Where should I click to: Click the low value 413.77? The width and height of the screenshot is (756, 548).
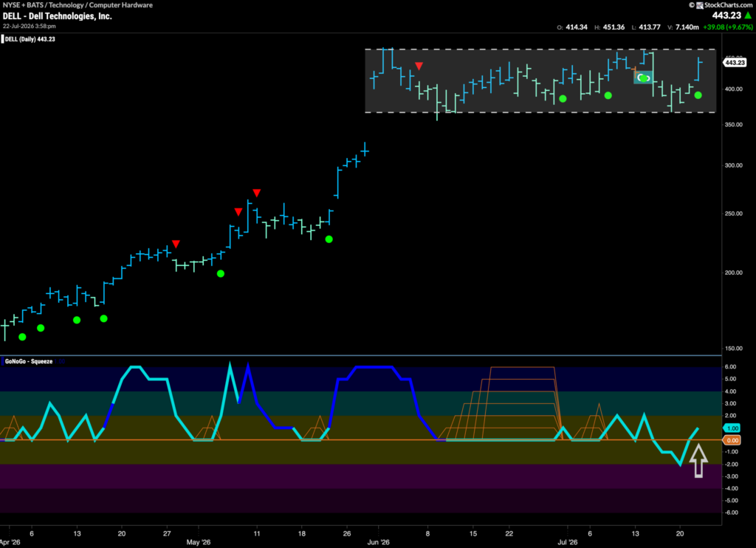650,27
